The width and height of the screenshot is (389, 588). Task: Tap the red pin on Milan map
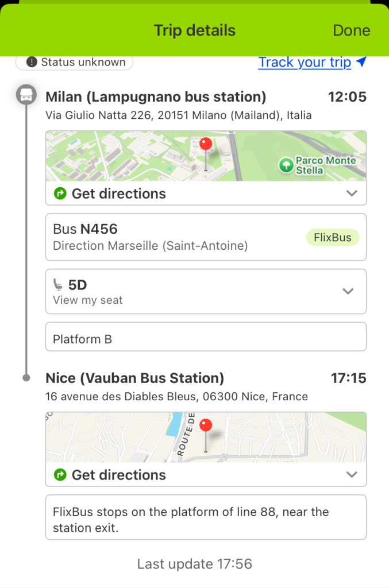206,145
